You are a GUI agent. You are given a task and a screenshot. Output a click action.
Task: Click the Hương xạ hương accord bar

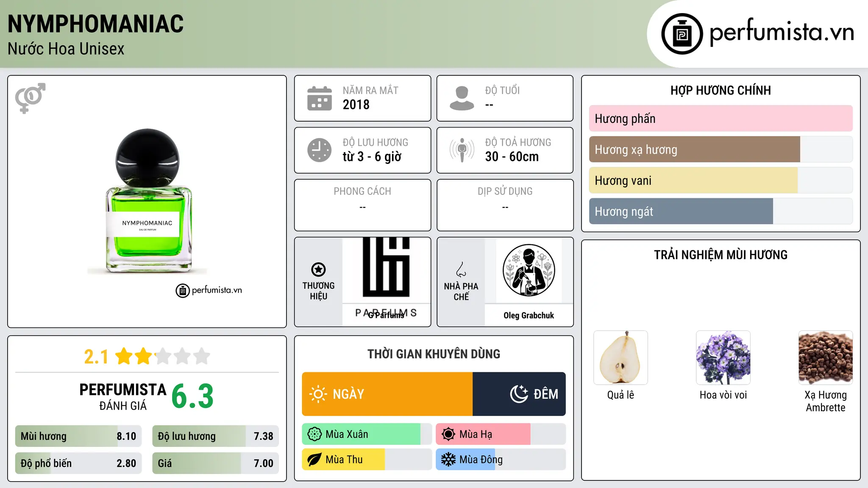tap(721, 150)
